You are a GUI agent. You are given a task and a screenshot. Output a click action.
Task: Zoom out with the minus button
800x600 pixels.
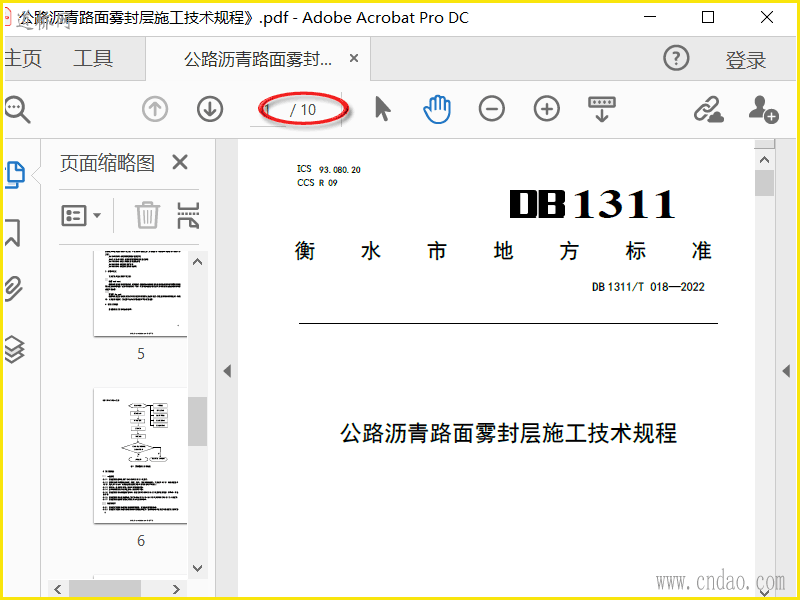(492, 109)
